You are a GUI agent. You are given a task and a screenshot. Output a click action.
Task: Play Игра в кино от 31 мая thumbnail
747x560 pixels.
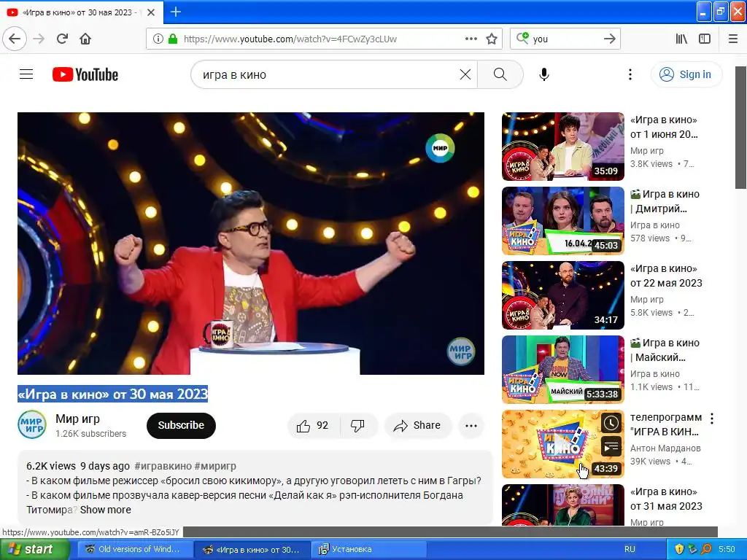[562, 505]
